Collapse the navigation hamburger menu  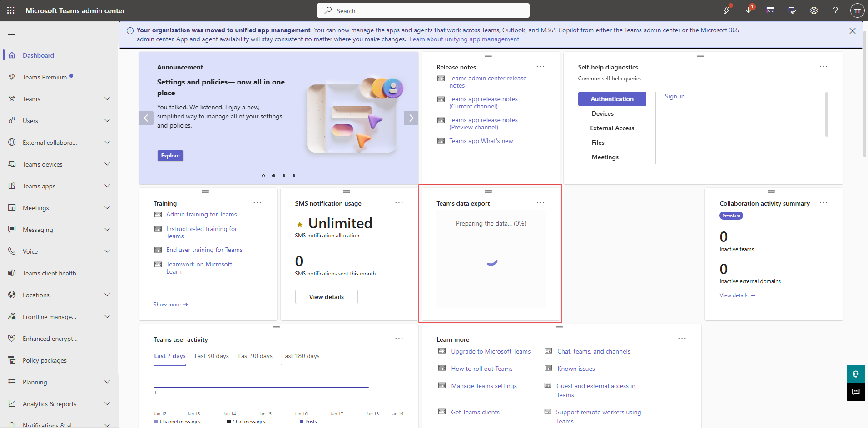(x=12, y=33)
